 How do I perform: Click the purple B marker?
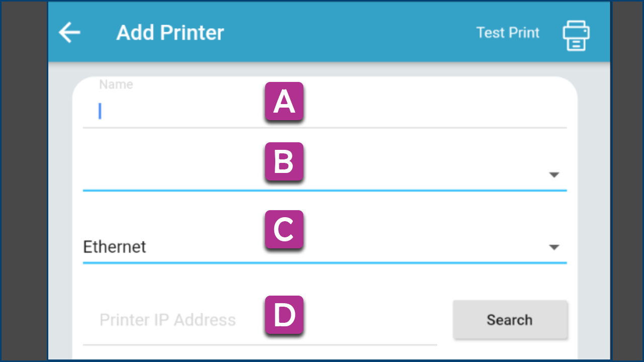pos(284,162)
